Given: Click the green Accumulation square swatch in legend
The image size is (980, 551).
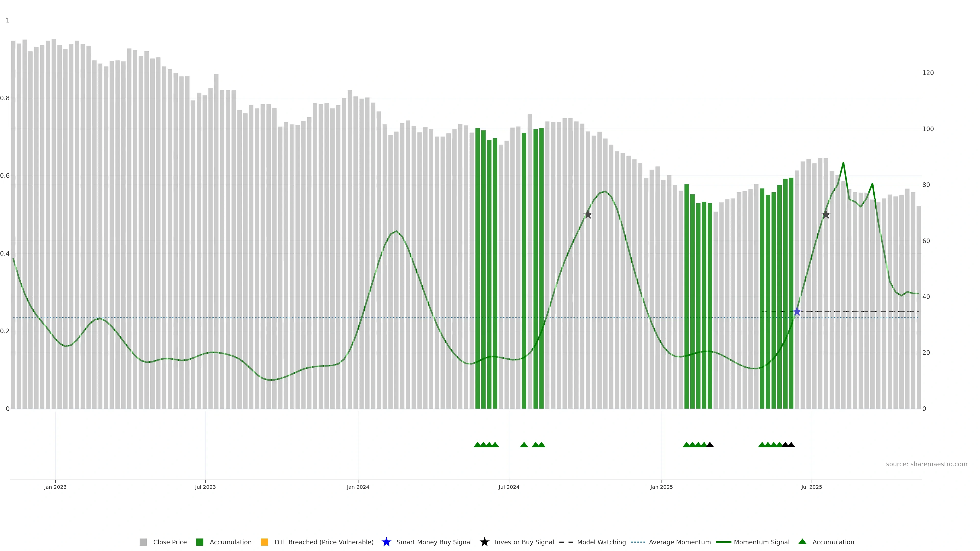Looking at the screenshot, I should 199,542.
